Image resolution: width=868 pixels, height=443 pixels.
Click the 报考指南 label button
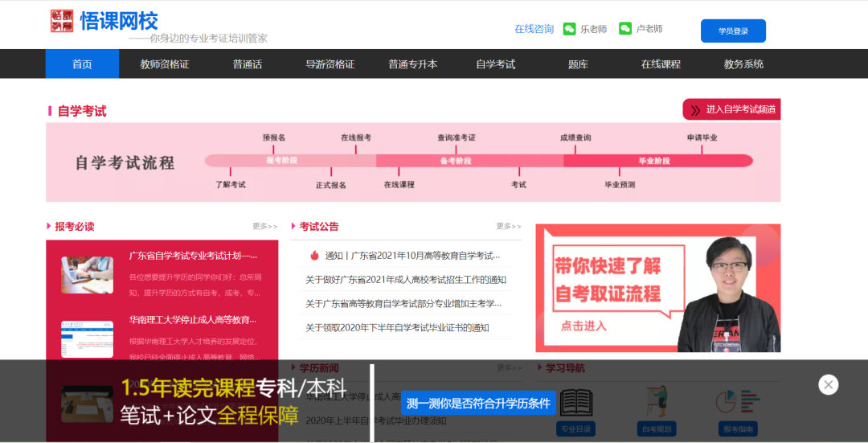(738, 429)
